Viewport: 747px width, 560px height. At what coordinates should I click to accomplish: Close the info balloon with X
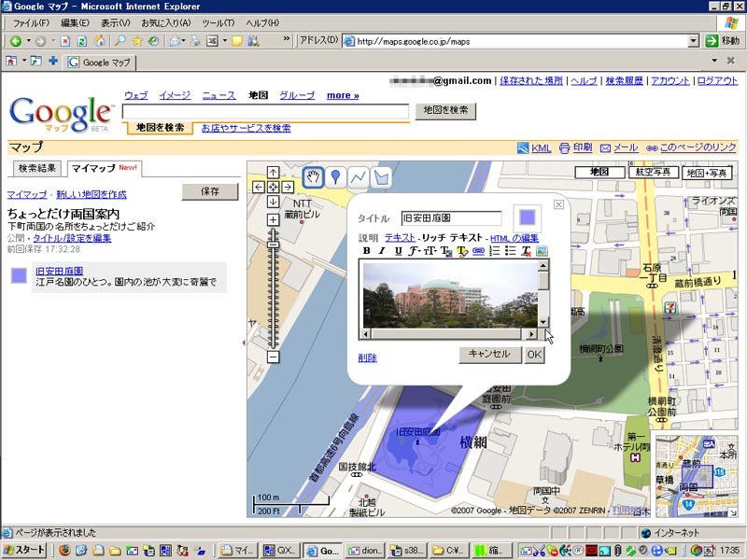coord(558,204)
